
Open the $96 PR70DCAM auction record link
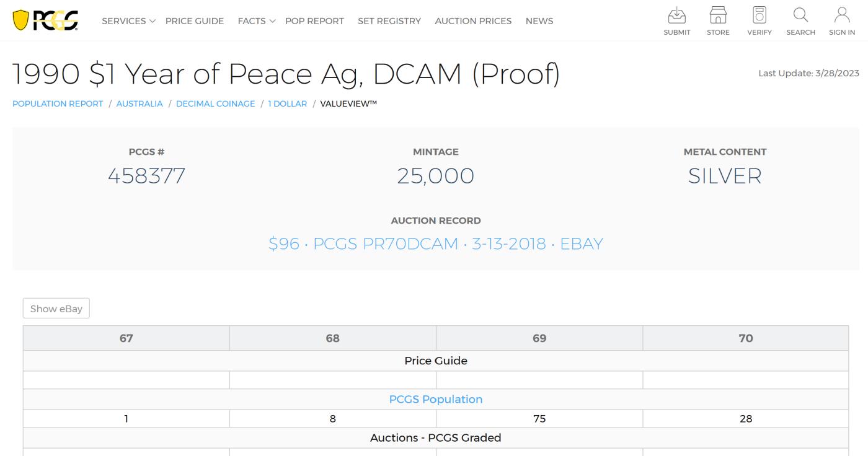(435, 243)
